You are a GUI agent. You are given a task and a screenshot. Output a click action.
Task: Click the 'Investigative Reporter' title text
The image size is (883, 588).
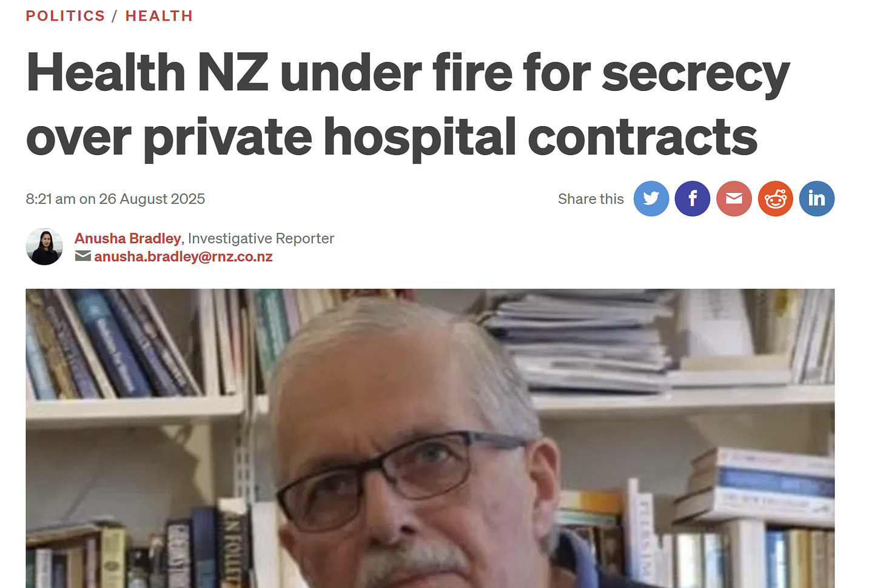[x=261, y=238]
